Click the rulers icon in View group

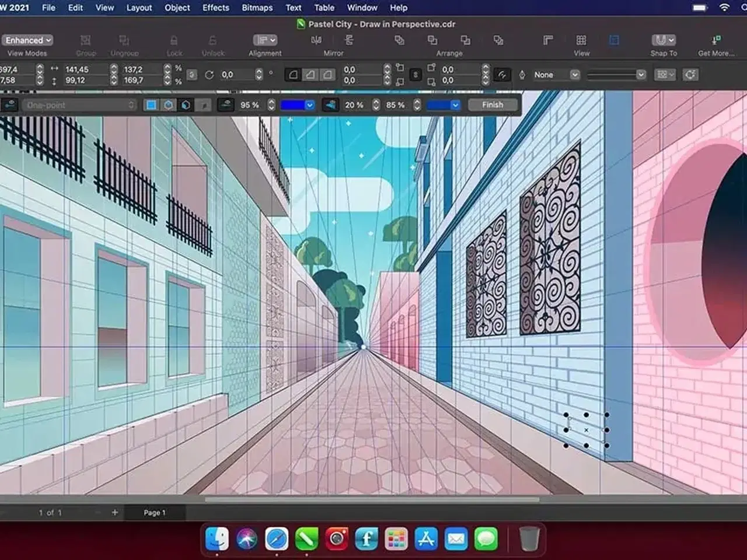[x=548, y=40]
